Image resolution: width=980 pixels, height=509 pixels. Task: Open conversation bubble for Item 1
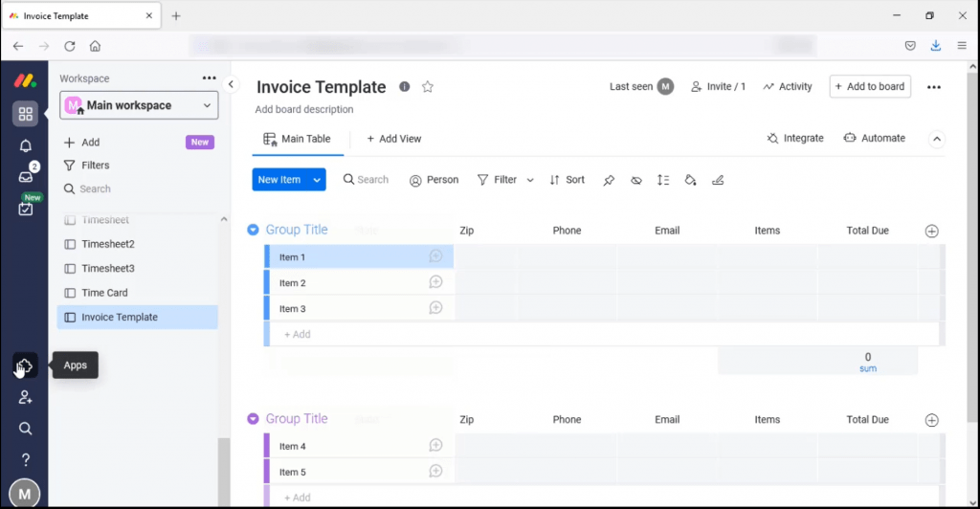(x=435, y=256)
